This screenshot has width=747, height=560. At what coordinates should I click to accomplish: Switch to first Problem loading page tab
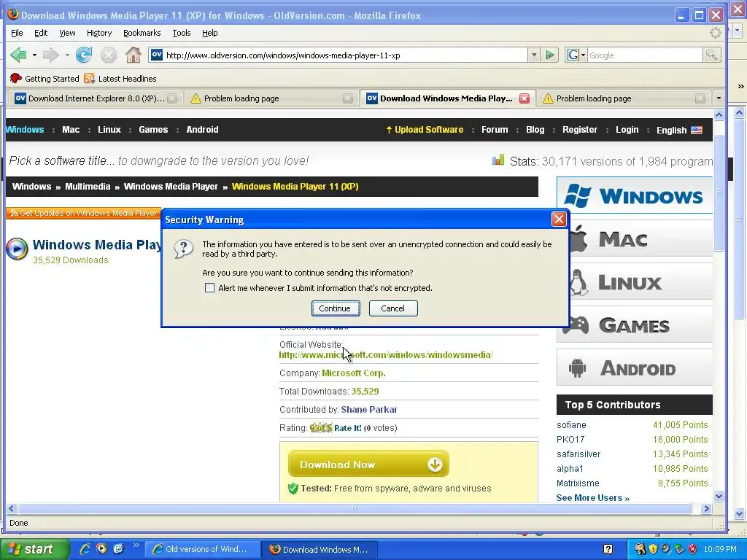coord(271,98)
